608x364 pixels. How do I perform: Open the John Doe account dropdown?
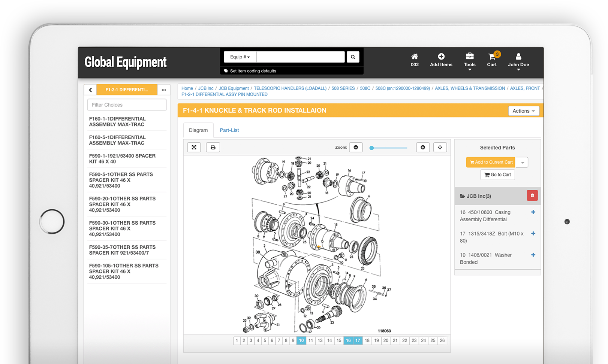point(518,61)
